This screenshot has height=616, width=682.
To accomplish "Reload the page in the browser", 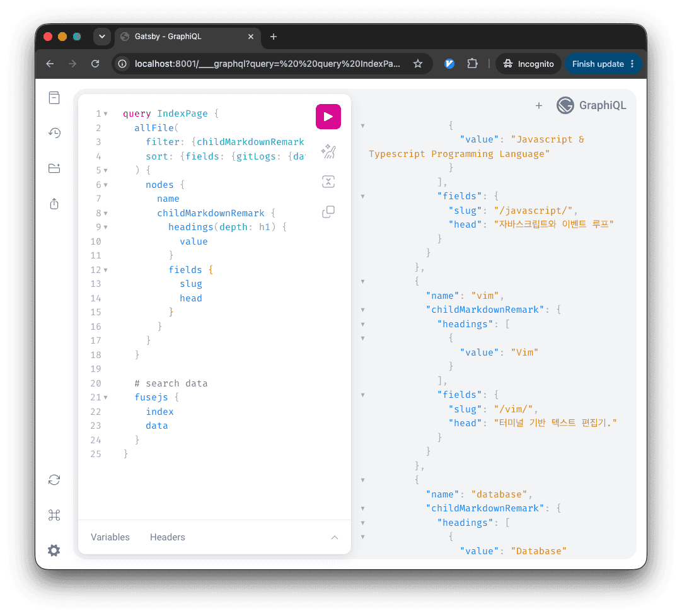I will 95,64.
